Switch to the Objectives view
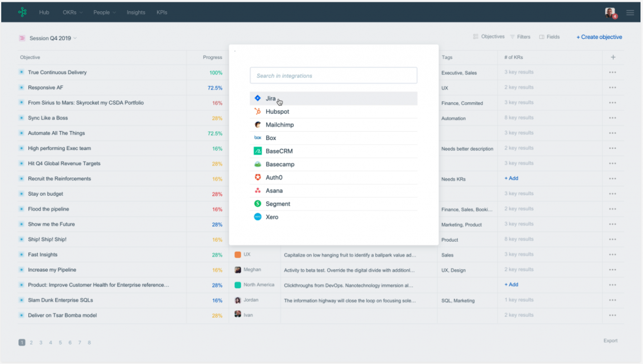The width and height of the screenshot is (643, 364). pos(489,36)
